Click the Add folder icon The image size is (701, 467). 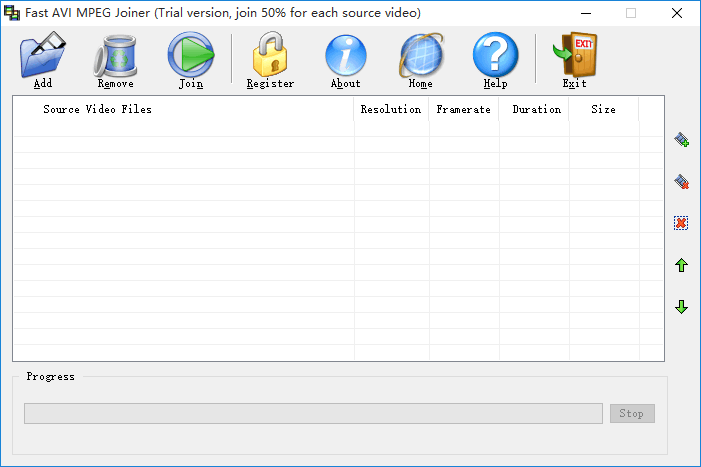click(x=43, y=55)
